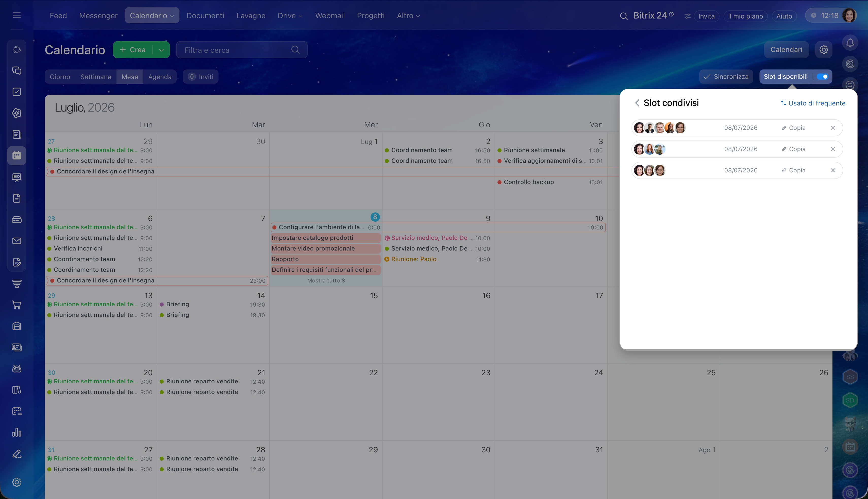Open Il mio piano
The width and height of the screenshot is (868, 499).
pyautogui.click(x=745, y=16)
